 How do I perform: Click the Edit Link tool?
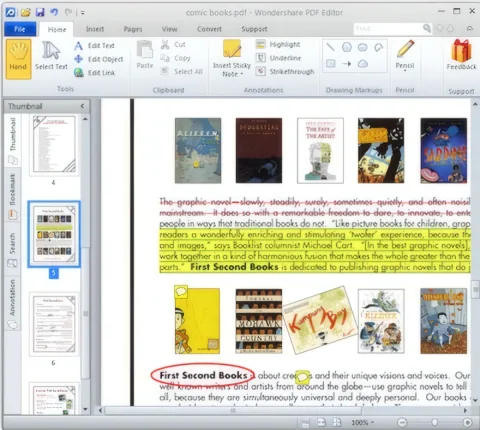point(95,73)
